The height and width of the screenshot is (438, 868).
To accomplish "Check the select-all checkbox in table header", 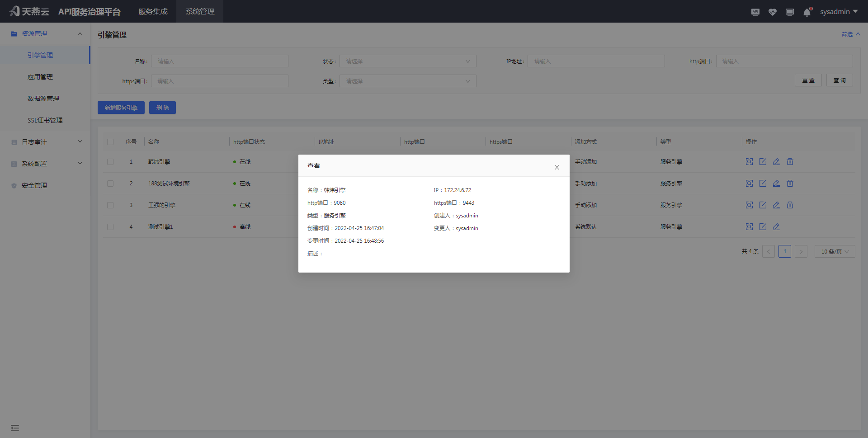I will tap(110, 142).
